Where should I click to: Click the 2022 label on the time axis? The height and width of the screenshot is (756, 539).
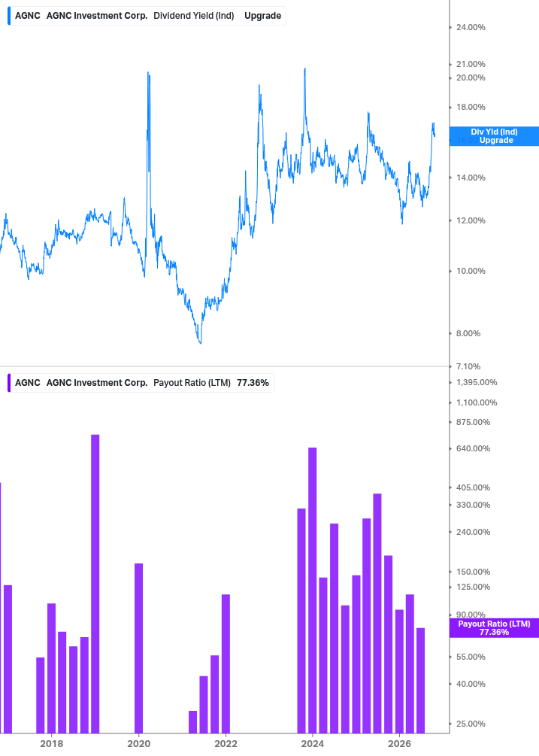point(226,743)
